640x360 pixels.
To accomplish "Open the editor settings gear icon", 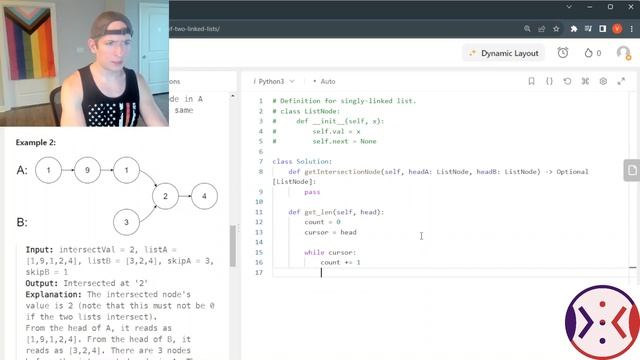I will tap(603, 81).
